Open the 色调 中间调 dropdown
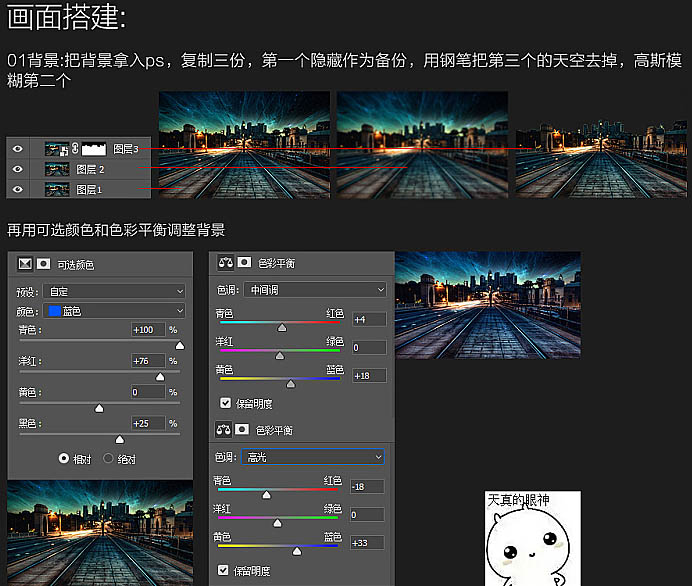This screenshot has width=692, height=586. point(315,290)
